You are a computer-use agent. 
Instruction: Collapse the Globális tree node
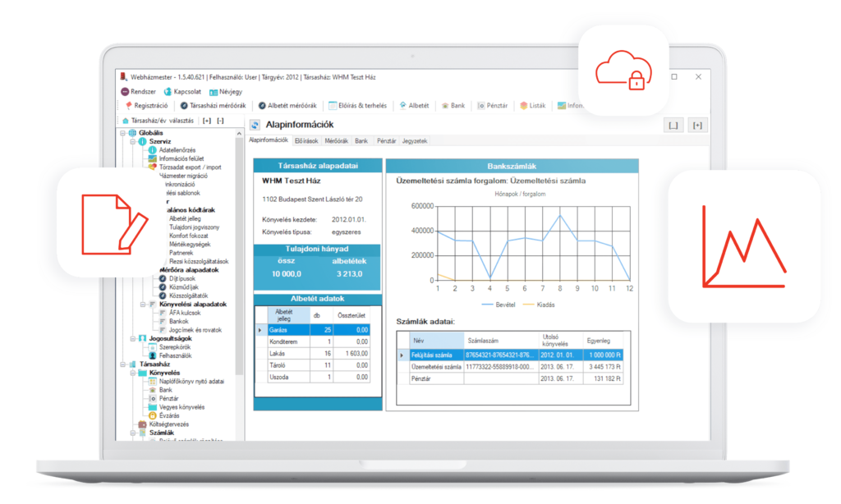tap(122, 133)
